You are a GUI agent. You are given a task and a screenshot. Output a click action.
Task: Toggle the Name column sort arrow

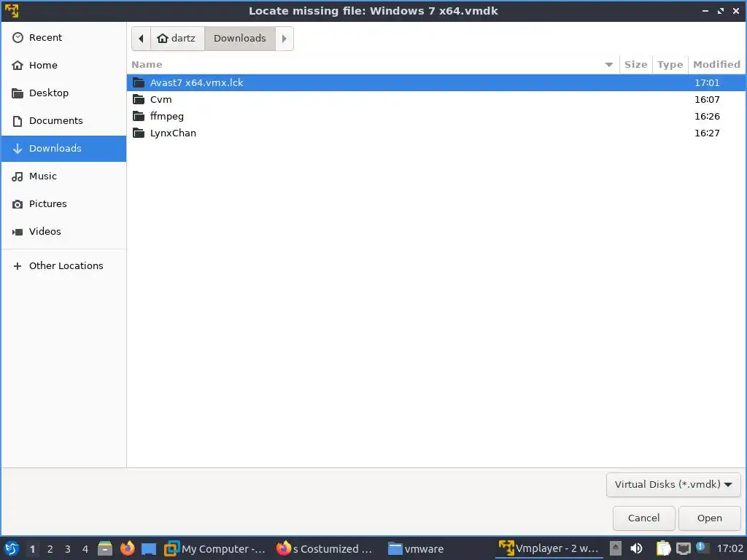click(x=609, y=65)
